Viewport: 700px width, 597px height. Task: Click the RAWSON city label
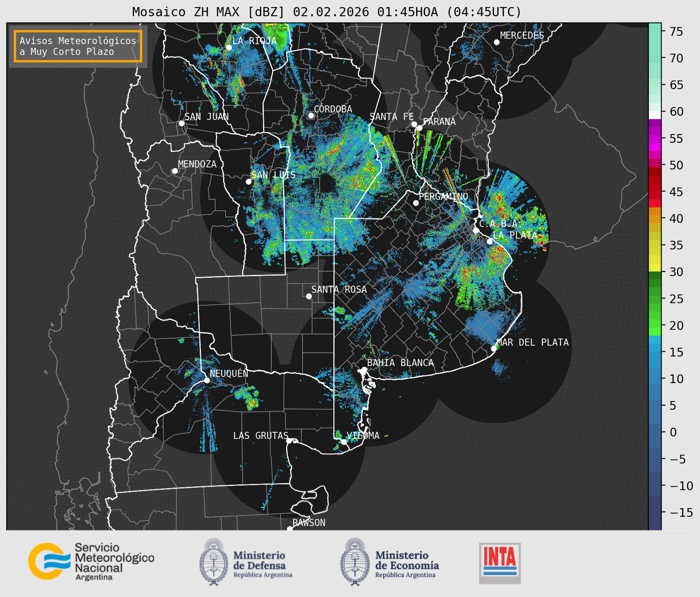pyautogui.click(x=309, y=523)
